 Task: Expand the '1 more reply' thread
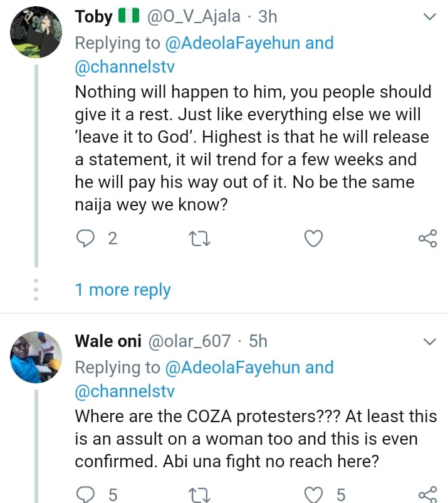click(123, 290)
